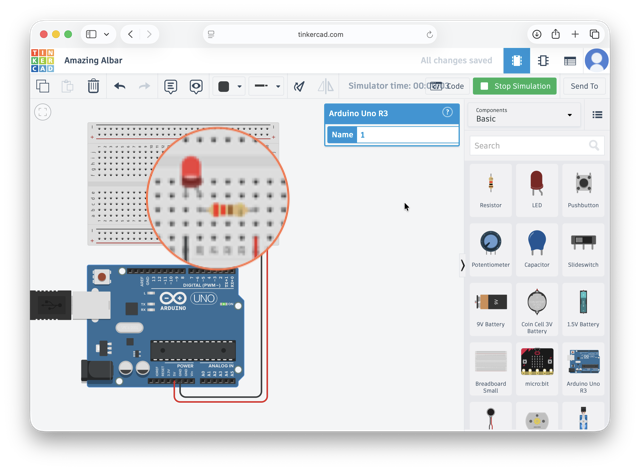The width and height of the screenshot is (640, 471).
Task: Click the black wire color swatch
Action: [x=224, y=87]
